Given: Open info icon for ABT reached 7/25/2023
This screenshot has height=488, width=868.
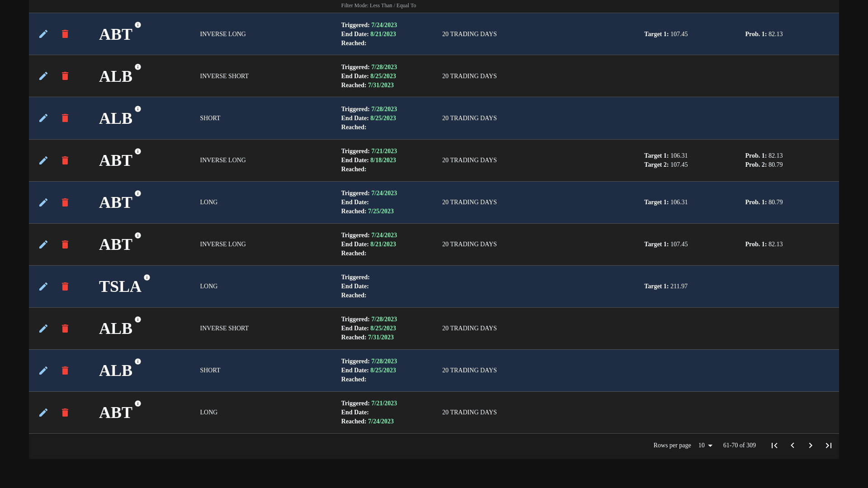Looking at the screenshot, I should pos(138,193).
